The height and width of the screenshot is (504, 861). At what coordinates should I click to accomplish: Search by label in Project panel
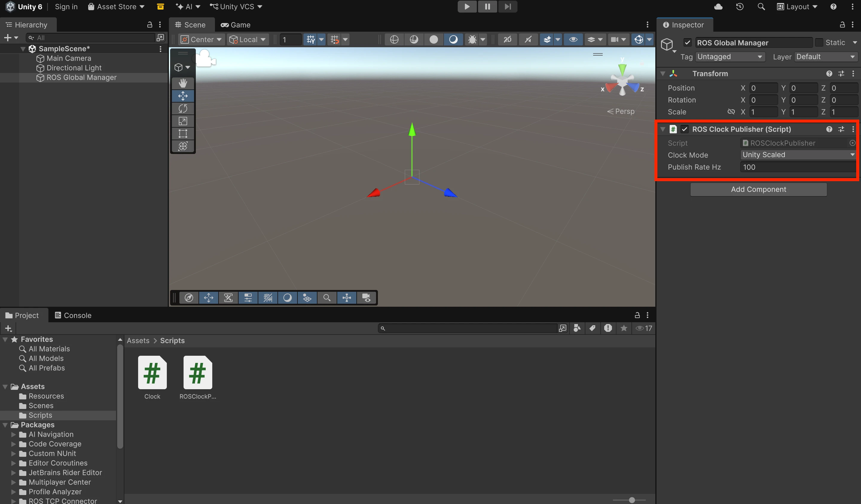(593, 328)
